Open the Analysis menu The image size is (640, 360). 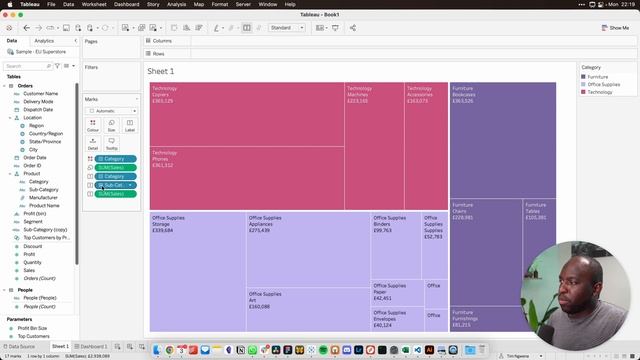[x=176, y=4]
